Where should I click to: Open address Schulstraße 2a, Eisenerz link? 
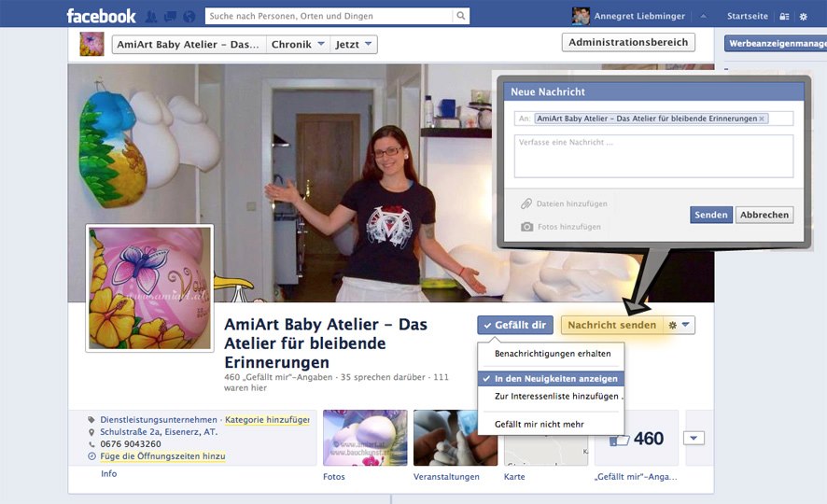pos(159,432)
